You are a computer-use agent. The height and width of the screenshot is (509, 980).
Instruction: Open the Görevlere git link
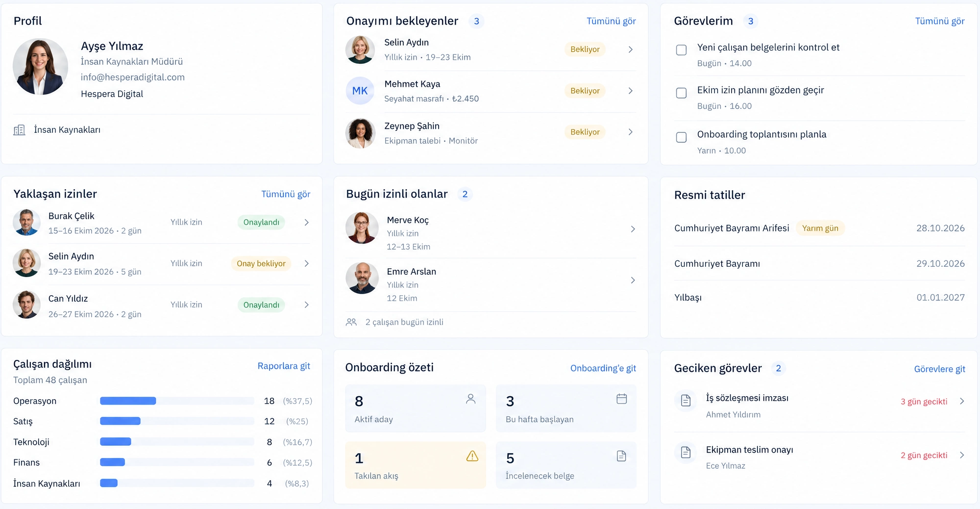click(x=939, y=369)
